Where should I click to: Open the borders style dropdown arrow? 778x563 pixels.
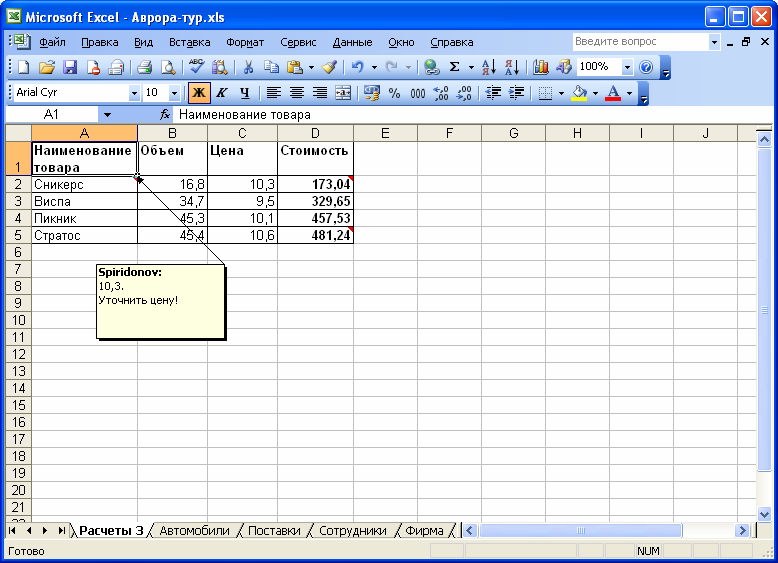coord(561,93)
